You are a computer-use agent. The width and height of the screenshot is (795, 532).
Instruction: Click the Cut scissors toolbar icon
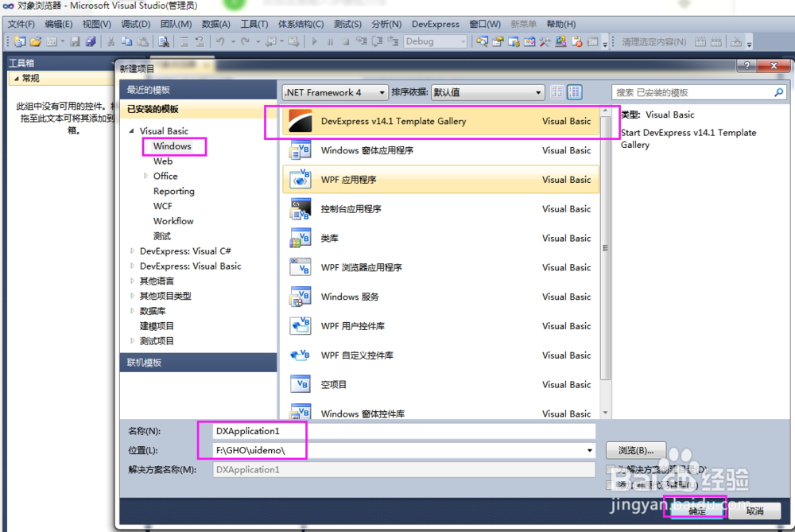tap(111, 41)
